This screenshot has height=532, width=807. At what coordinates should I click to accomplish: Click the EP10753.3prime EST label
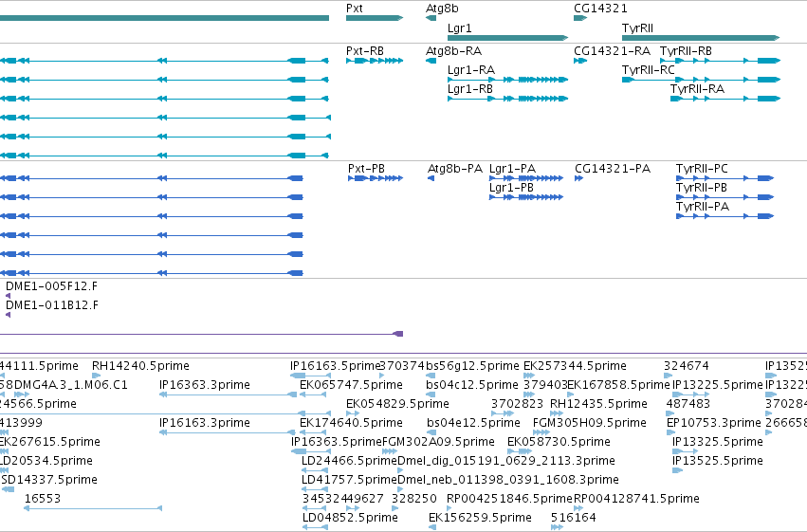(714, 423)
